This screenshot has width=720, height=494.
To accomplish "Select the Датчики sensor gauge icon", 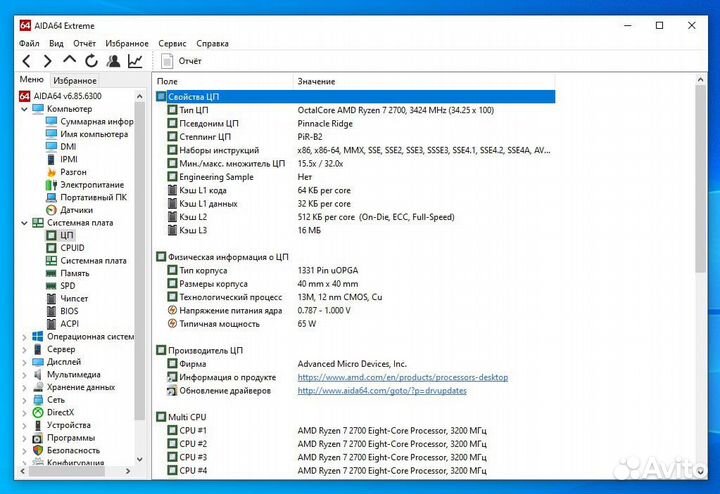I will (x=51, y=210).
